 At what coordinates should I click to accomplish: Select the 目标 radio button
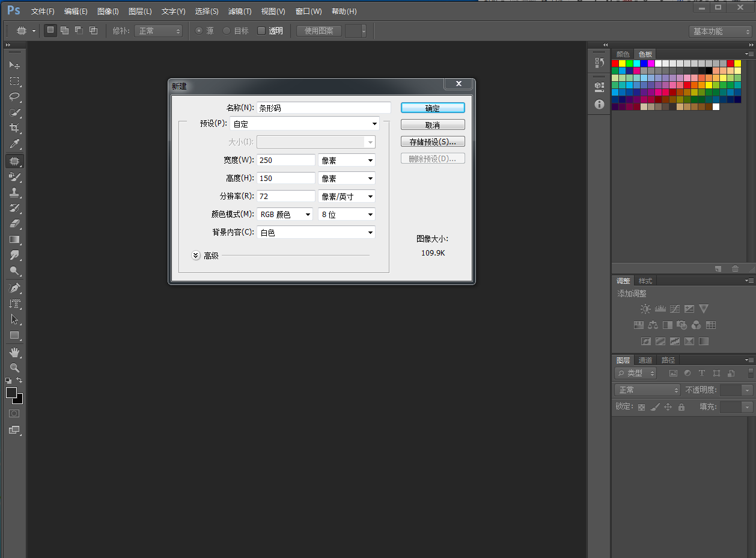point(227,31)
